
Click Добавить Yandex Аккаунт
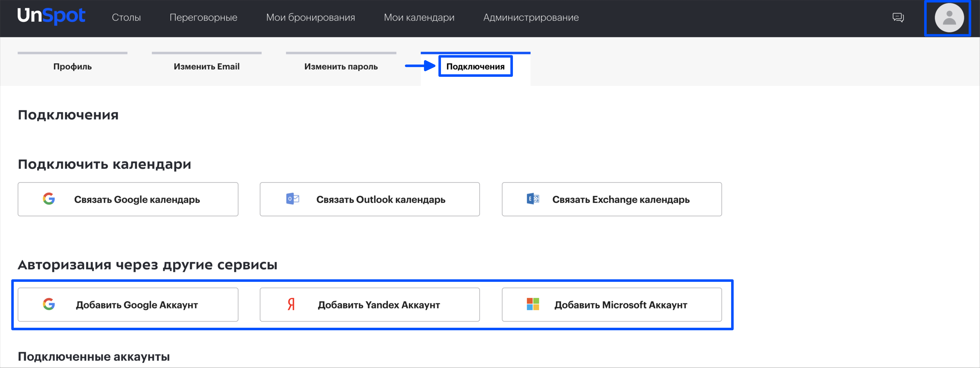pyautogui.click(x=370, y=304)
